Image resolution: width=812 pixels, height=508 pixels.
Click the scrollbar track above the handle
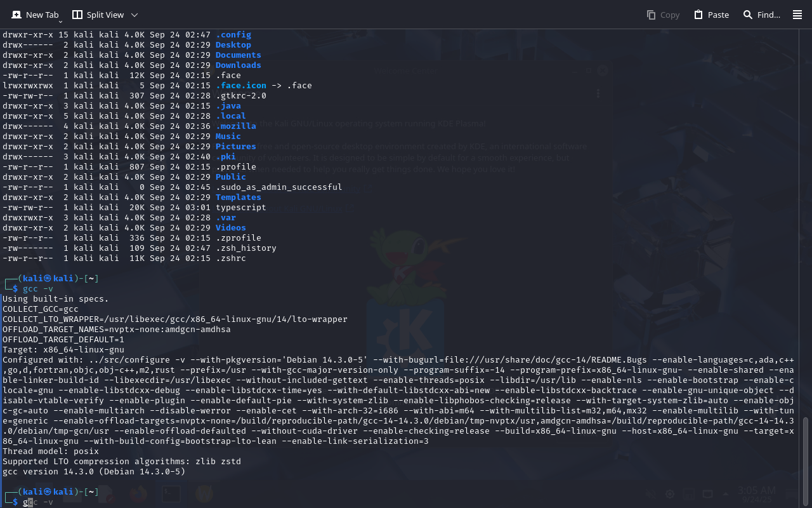point(806,222)
